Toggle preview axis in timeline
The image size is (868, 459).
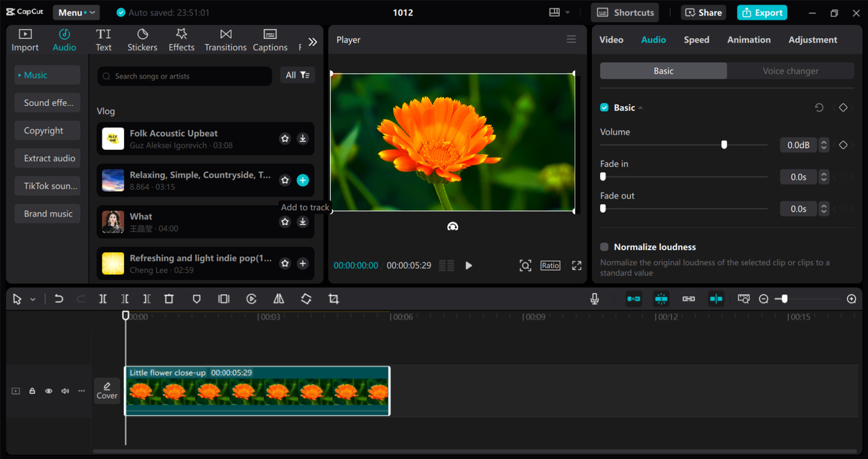(x=716, y=299)
